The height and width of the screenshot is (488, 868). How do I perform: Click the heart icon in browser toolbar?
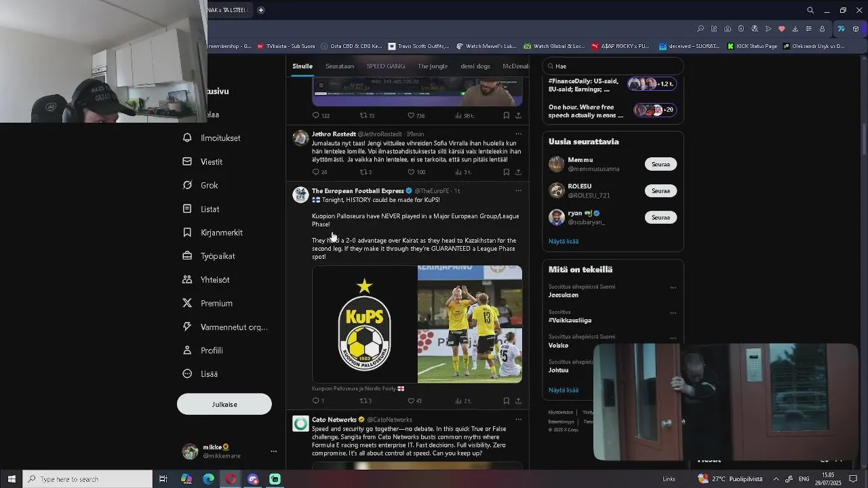pos(781,29)
